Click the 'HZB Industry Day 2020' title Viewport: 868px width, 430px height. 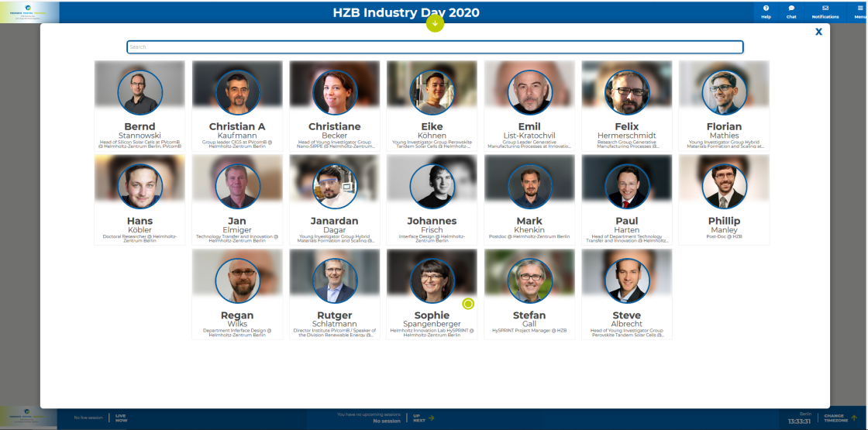406,12
